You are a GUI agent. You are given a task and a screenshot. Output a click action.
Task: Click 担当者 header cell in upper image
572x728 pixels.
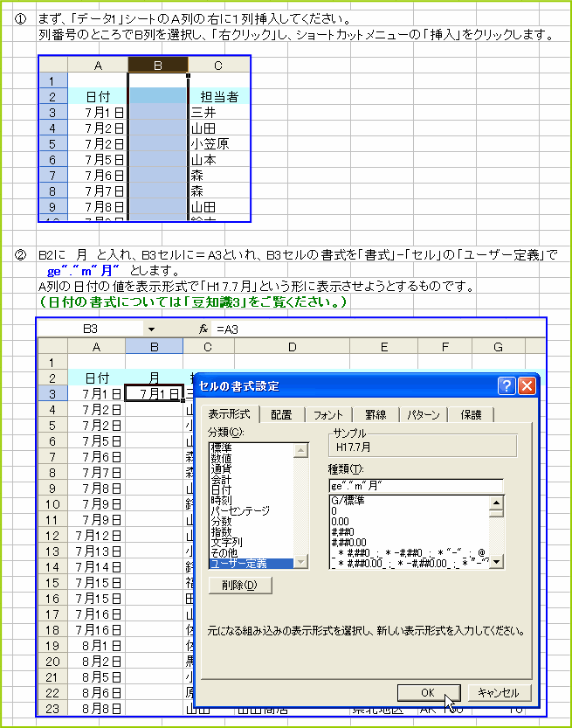pyautogui.click(x=219, y=96)
